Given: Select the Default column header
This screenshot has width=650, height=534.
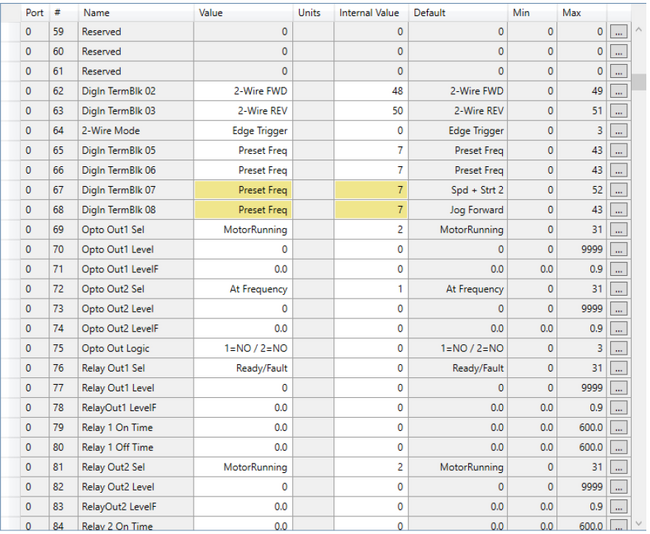Looking at the screenshot, I should (x=457, y=13).
